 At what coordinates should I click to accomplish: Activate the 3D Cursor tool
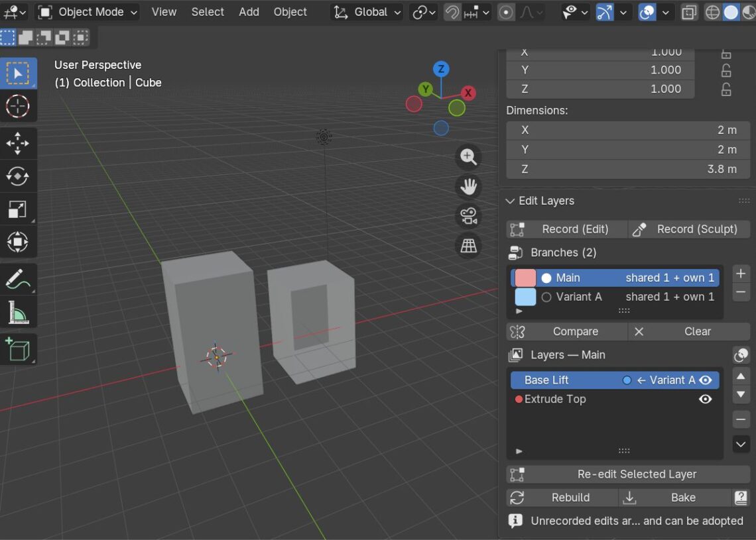click(18, 107)
